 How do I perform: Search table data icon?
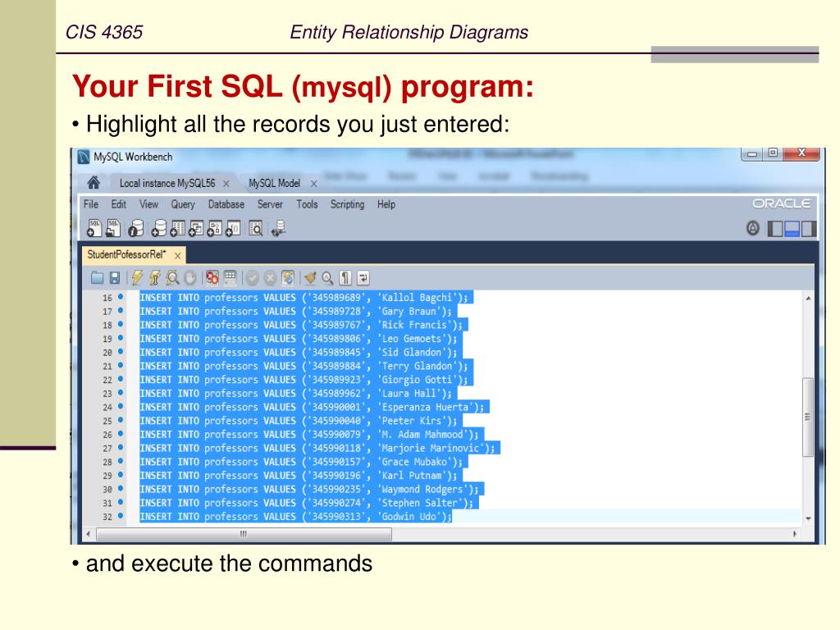point(256,228)
